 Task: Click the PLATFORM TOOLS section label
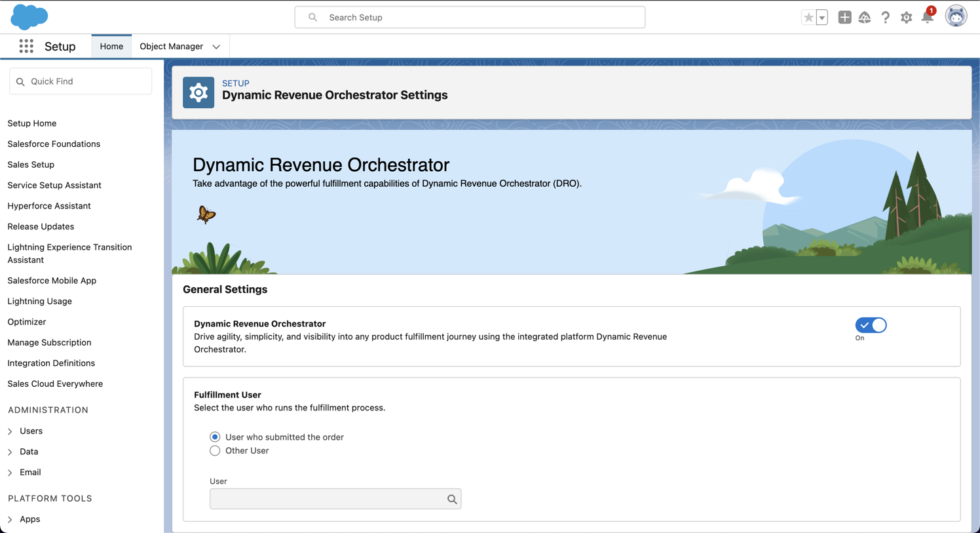[50, 498]
